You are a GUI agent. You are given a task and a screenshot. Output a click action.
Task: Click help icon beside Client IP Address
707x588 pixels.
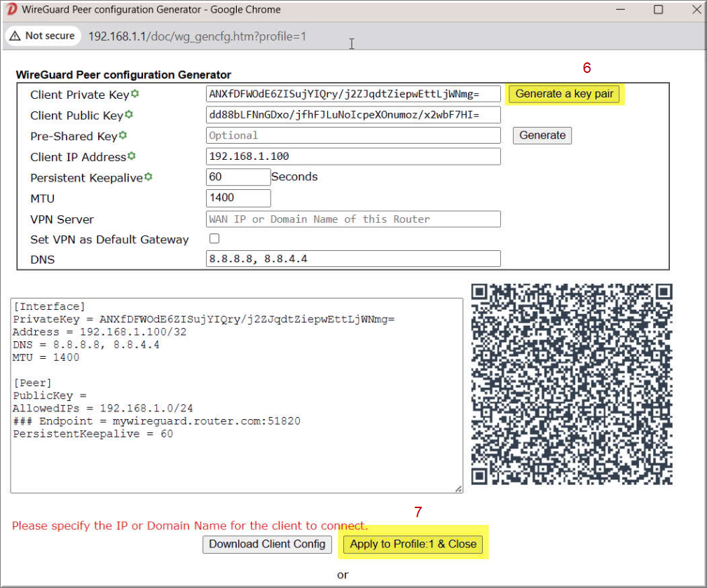tap(132, 156)
